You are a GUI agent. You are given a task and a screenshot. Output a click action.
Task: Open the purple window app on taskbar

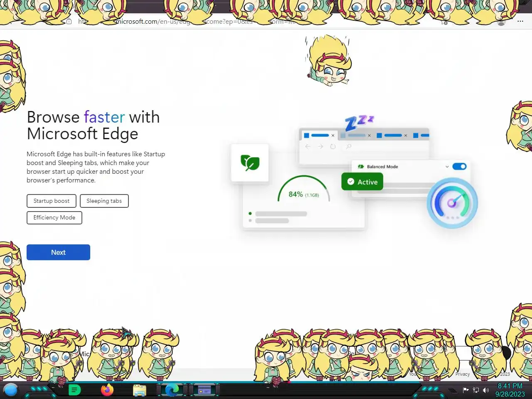204,390
